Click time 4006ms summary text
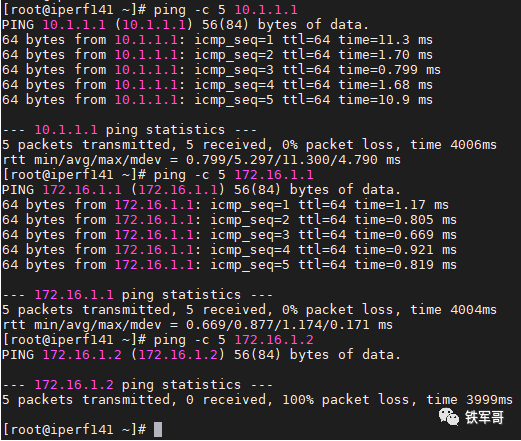521x441 pixels. [x=453, y=145]
